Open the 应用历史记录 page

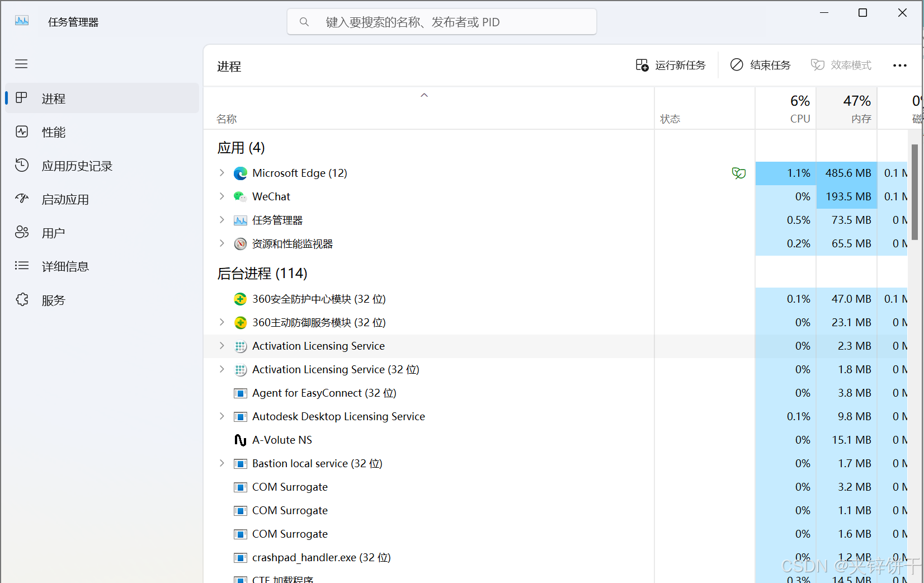[x=102, y=166]
